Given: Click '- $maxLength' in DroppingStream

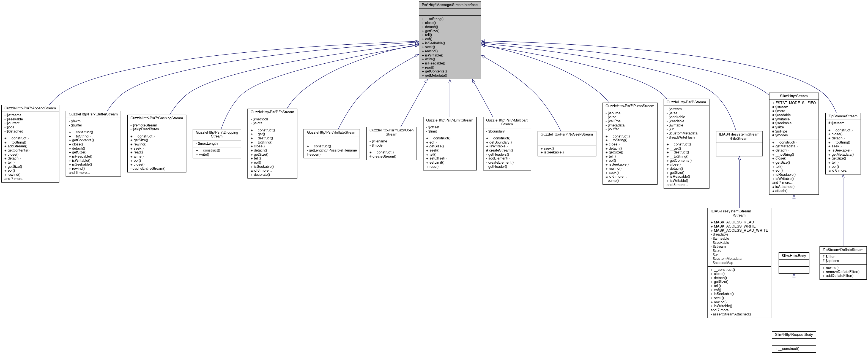Looking at the screenshot, I should tap(207, 144).
